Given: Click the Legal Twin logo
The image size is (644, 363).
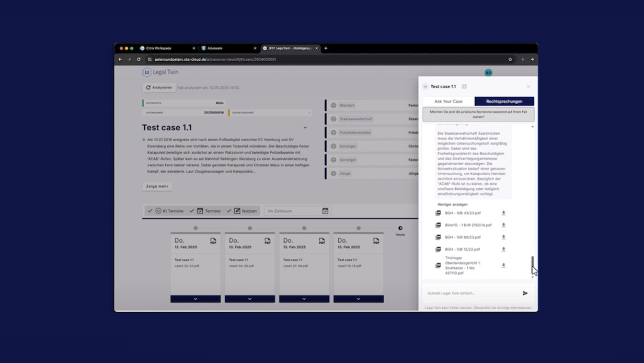Looking at the screenshot, I should point(160,72).
